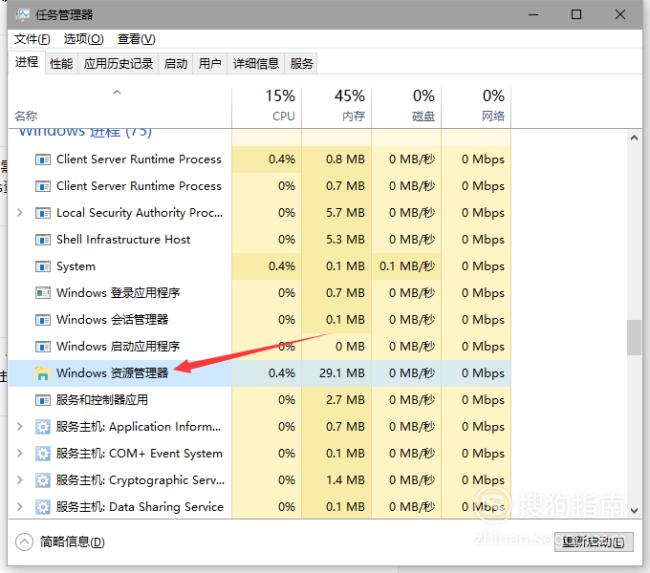Screen dimensions: 650x573
Task: Click the Shell Infrastructure Host icon
Action: 43,240
